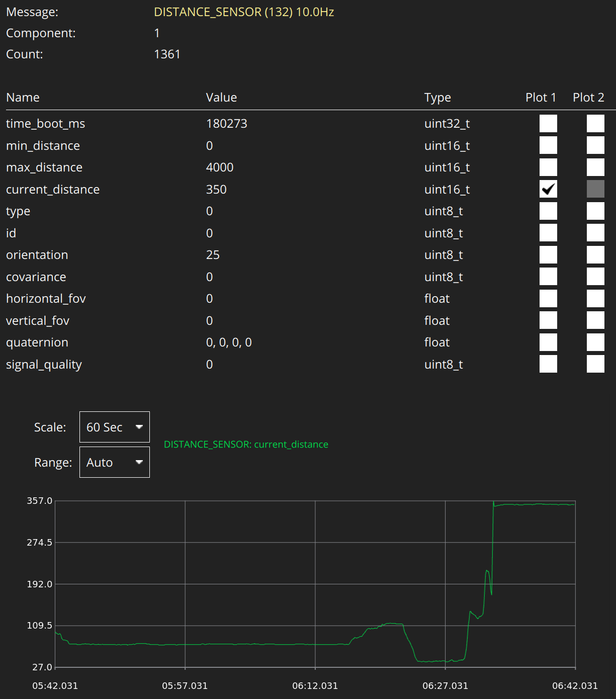This screenshot has width=616, height=699.
Task: Click the max_distance value 4000
Action: coord(220,167)
